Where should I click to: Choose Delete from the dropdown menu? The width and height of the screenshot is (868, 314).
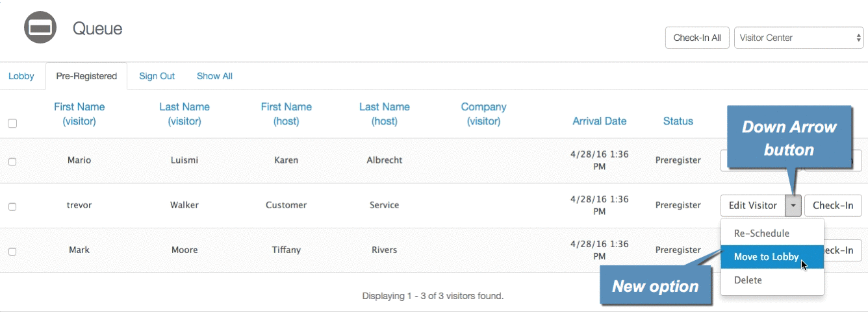pos(748,280)
